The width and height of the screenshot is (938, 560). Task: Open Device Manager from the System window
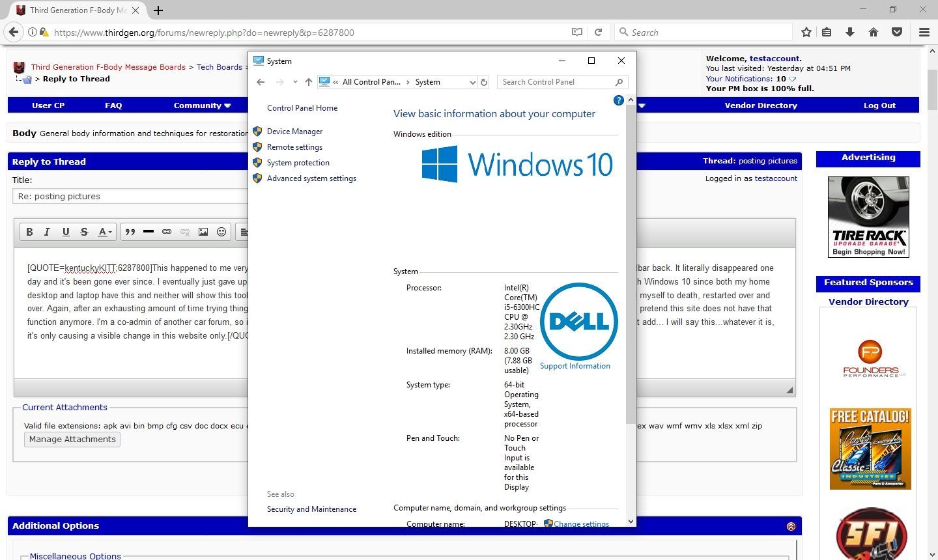294,132
